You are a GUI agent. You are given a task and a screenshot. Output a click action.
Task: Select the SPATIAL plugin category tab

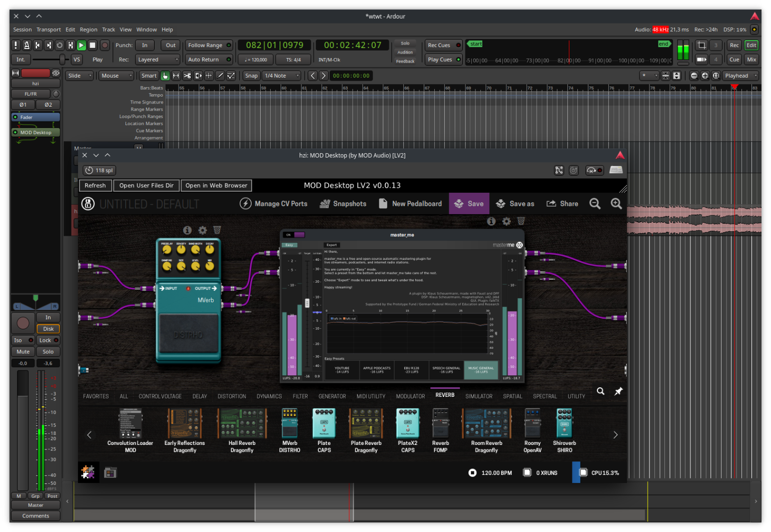pyautogui.click(x=512, y=396)
